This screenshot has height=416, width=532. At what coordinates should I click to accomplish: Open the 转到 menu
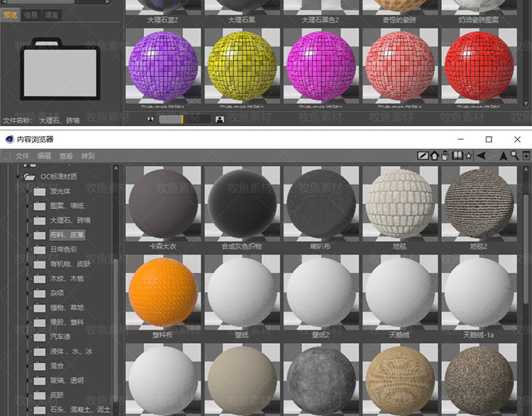pos(88,156)
